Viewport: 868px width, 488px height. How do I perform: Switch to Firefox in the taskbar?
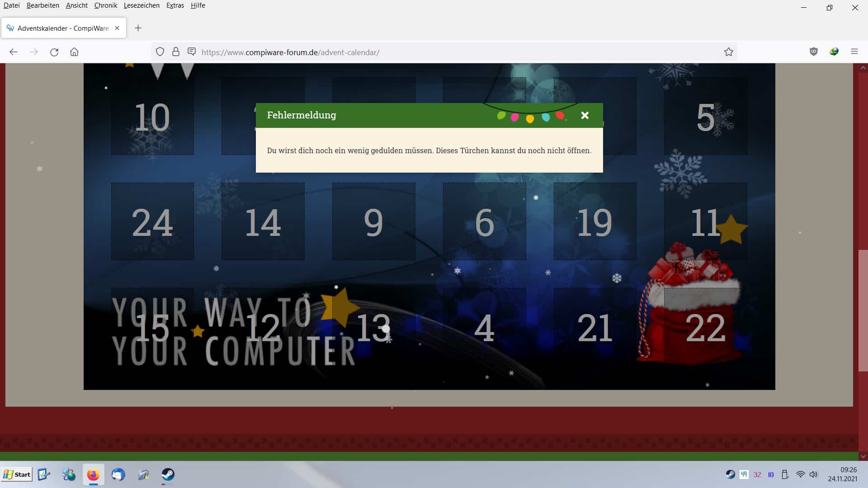93,474
